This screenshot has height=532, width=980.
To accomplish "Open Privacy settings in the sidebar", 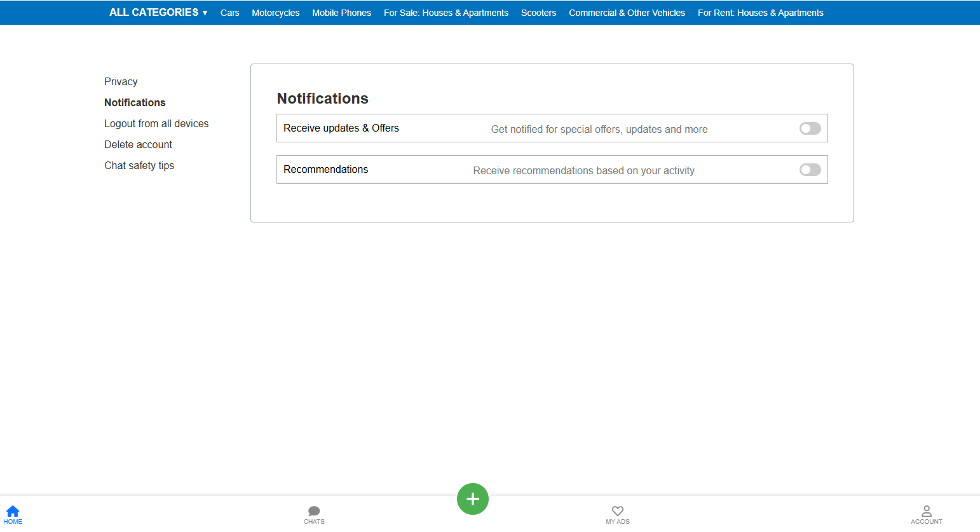I will coord(121,81).
